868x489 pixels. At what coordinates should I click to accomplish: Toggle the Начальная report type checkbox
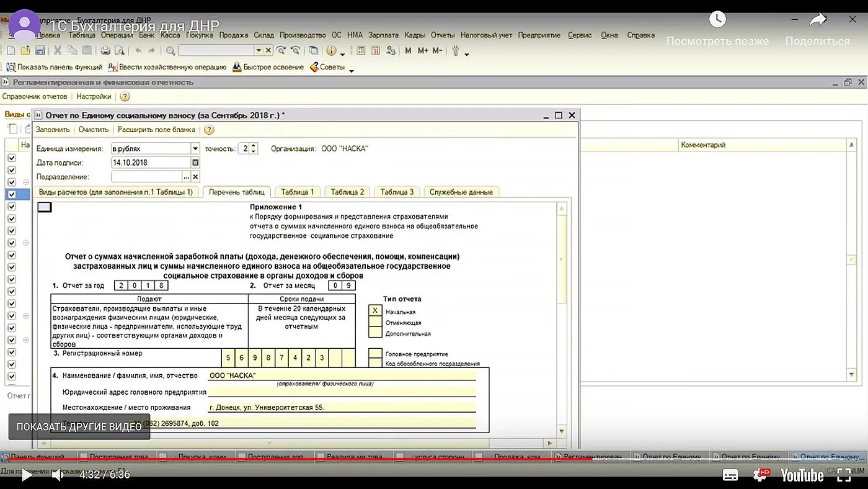click(374, 311)
